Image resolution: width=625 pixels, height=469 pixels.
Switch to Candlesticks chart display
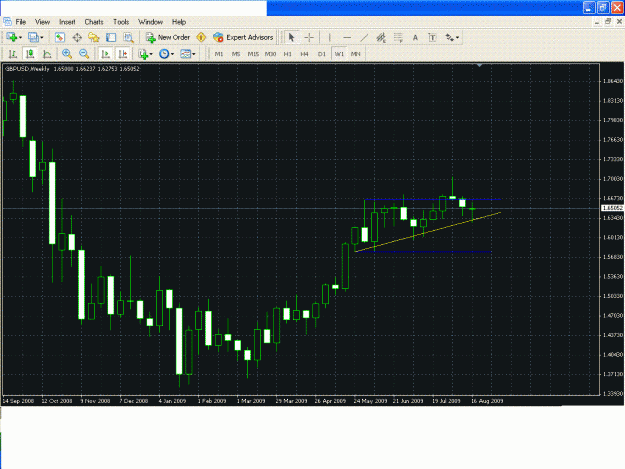click(30, 54)
